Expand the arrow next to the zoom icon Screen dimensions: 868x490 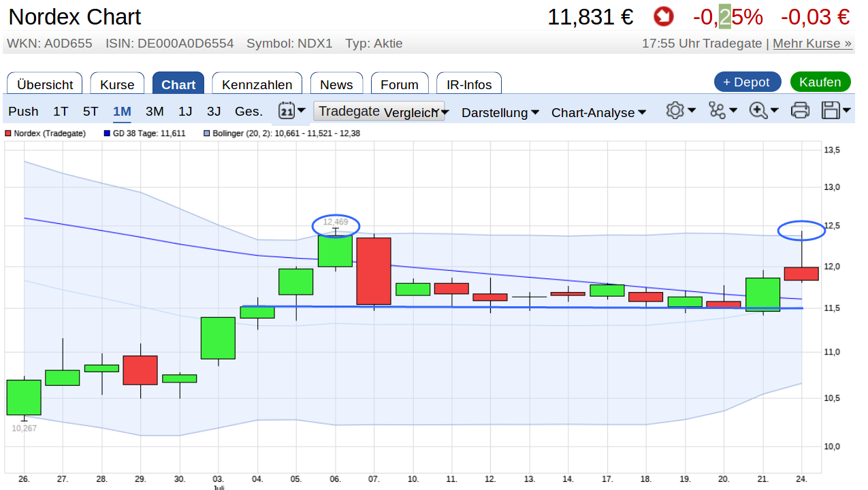click(775, 110)
